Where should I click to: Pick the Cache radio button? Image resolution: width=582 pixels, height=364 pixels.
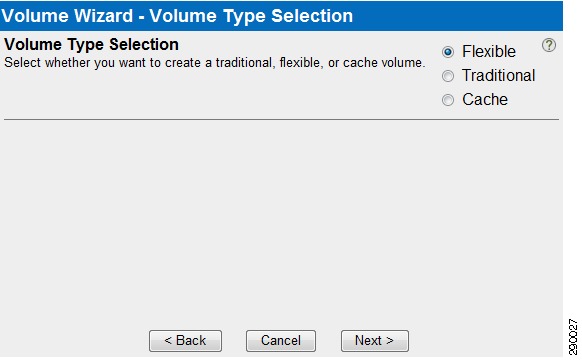coord(448,100)
